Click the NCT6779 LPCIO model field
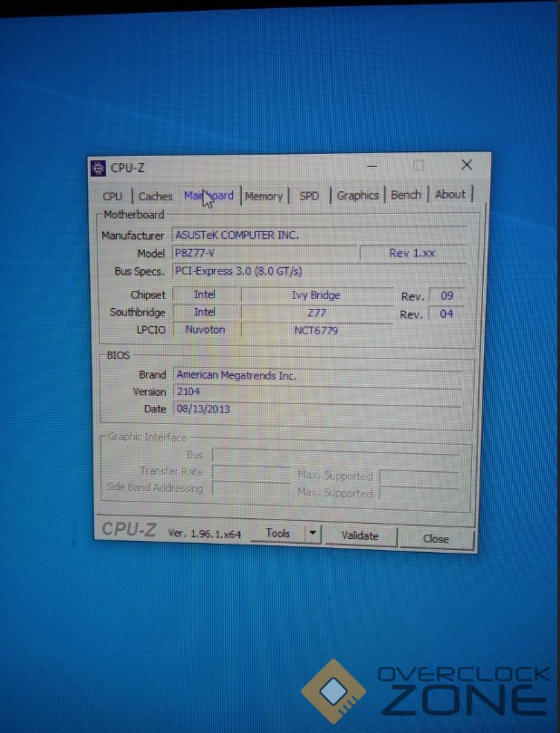The image size is (560, 733). pos(316,331)
